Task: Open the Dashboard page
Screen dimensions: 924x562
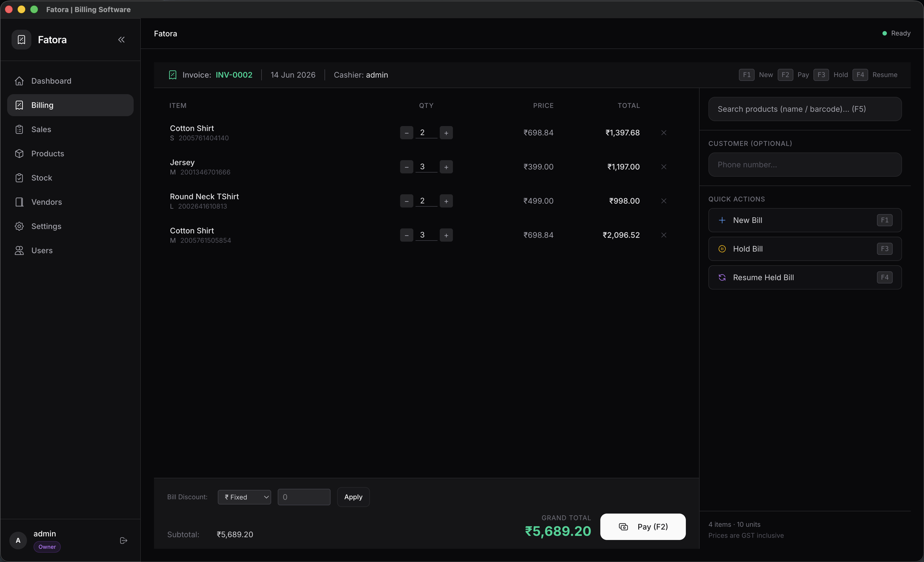Action: [70, 81]
